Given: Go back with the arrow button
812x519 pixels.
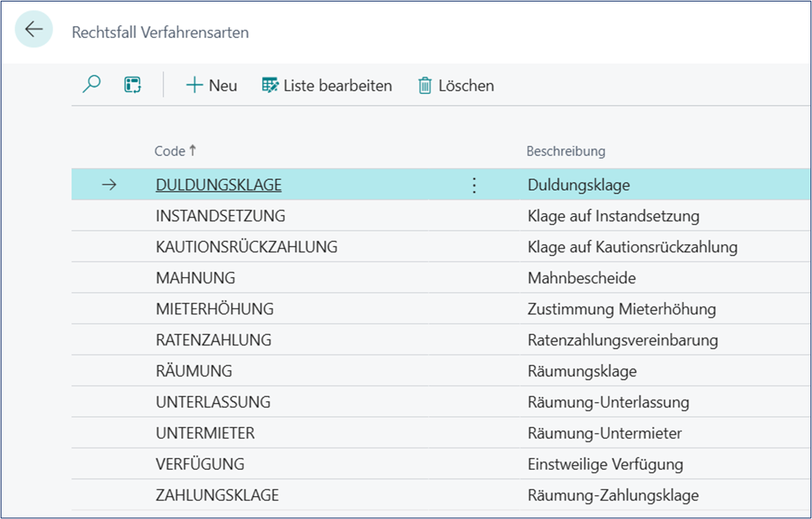Looking at the screenshot, I should 34,29.
